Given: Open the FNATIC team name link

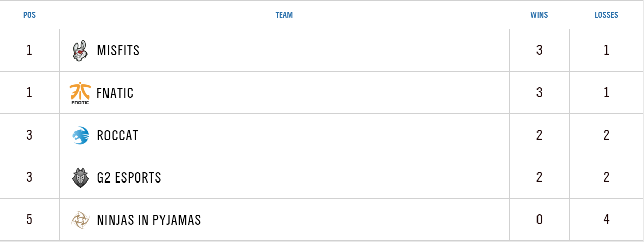Looking at the screenshot, I should coord(115,93).
